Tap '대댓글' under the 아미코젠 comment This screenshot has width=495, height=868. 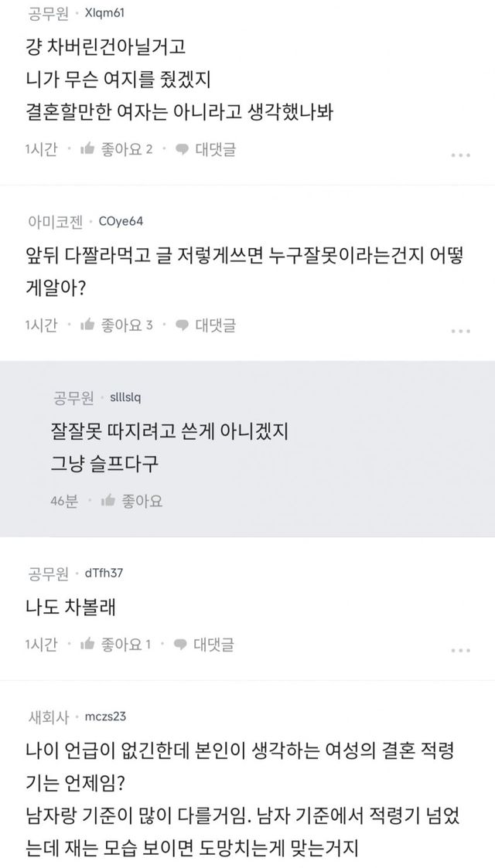click(x=214, y=325)
